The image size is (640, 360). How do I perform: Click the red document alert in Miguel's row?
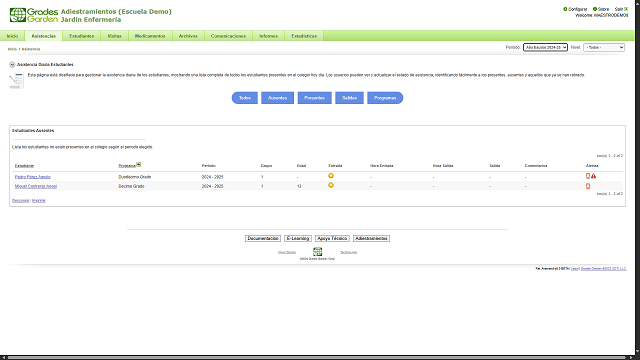(588, 186)
